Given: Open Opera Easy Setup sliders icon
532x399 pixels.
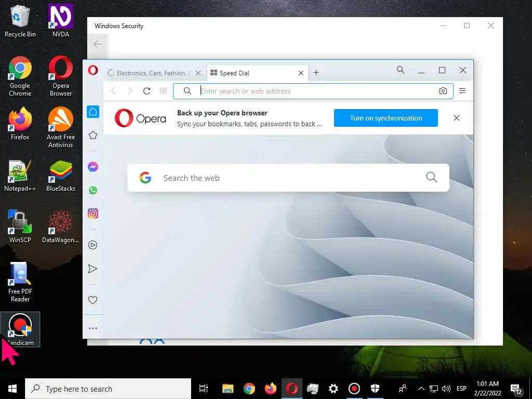Looking at the screenshot, I should pyautogui.click(x=462, y=91).
